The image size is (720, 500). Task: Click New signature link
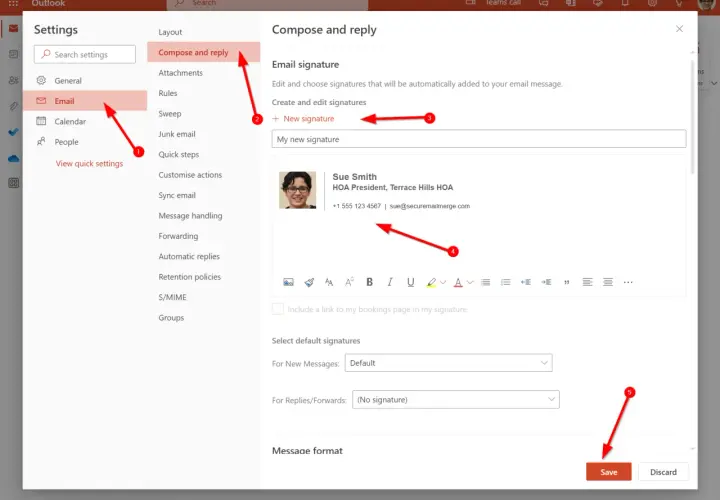303,118
